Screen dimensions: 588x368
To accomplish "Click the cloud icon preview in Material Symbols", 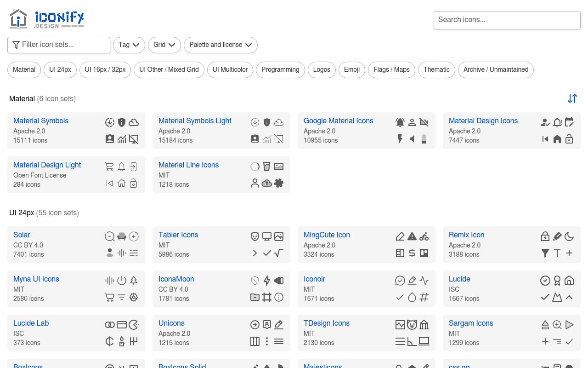I will 134,122.
